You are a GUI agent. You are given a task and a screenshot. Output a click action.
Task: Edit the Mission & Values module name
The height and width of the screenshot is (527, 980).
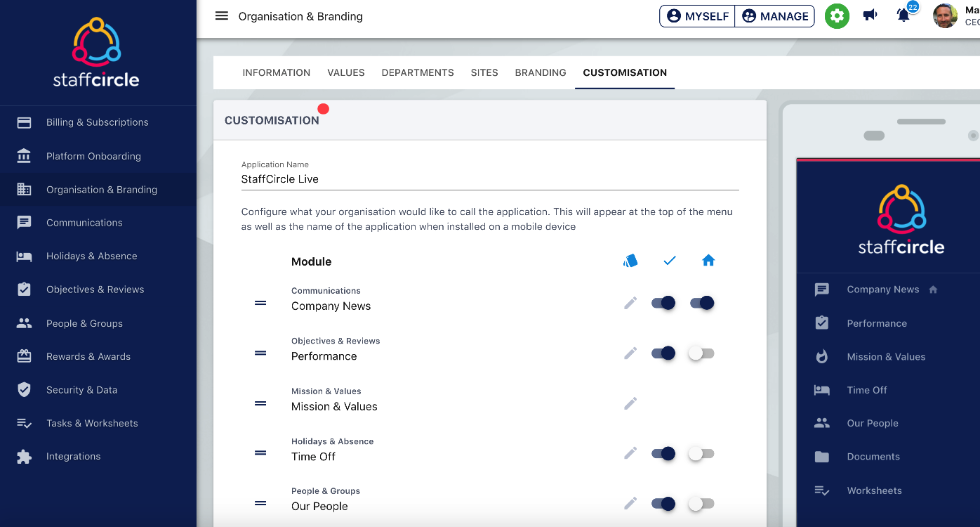tap(630, 403)
